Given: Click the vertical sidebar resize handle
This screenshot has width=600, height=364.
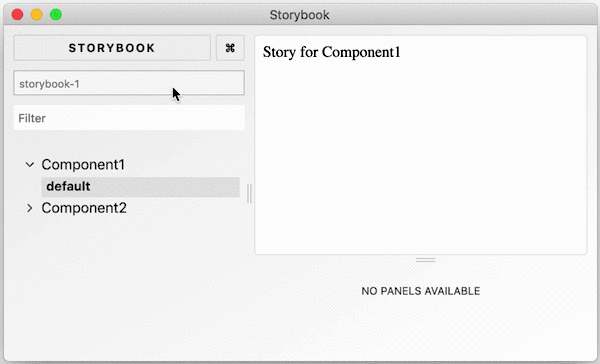Looking at the screenshot, I should (x=249, y=193).
